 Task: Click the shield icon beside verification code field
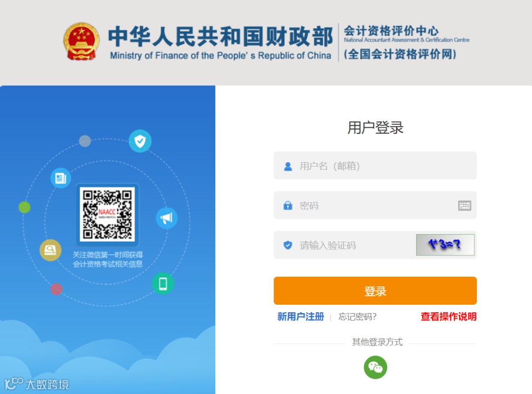click(288, 245)
